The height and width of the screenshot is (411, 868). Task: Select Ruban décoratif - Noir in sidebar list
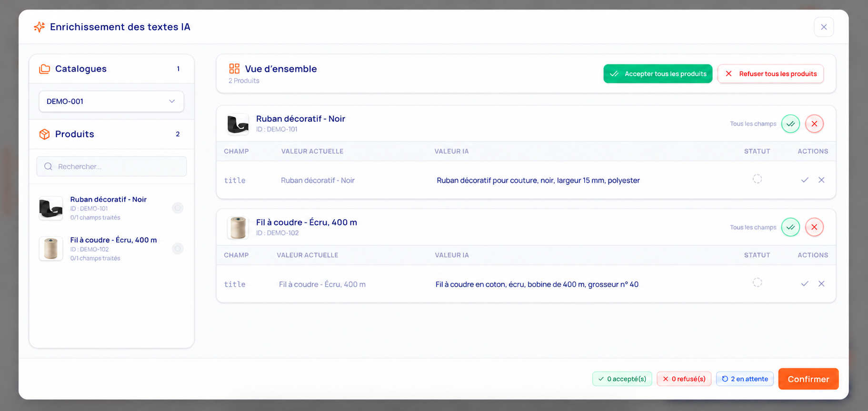(111, 208)
